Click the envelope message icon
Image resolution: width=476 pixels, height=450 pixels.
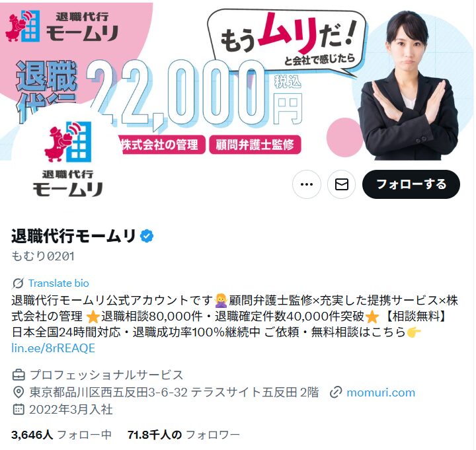coord(342,184)
